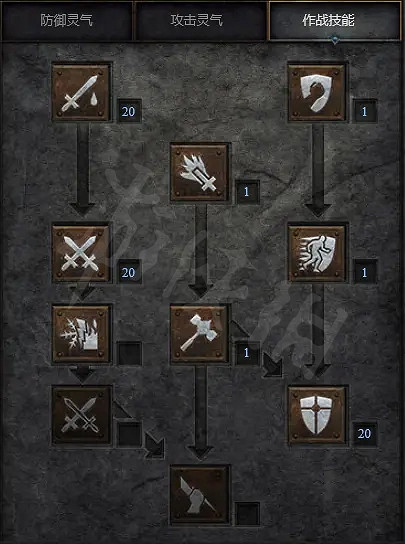The width and height of the screenshot is (405, 544).
Task: Click the level 20 counter beside Zeal
Action: pos(129,272)
